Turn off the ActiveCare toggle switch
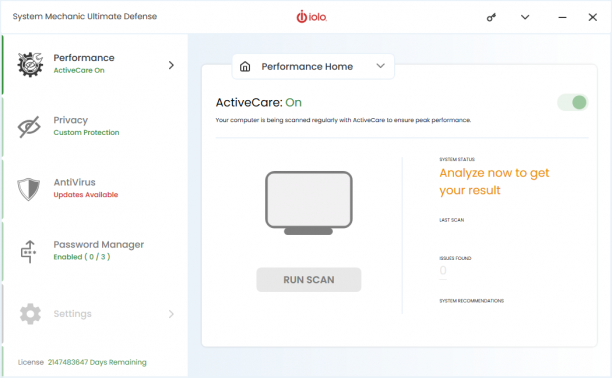The image size is (612, 378). [x=573, y=103]
